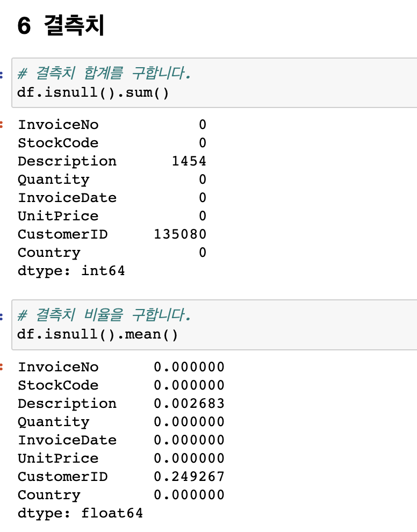Click the Description ratio value 0.002683
This screenshot has height=532, width=417.
pos(189,404)
